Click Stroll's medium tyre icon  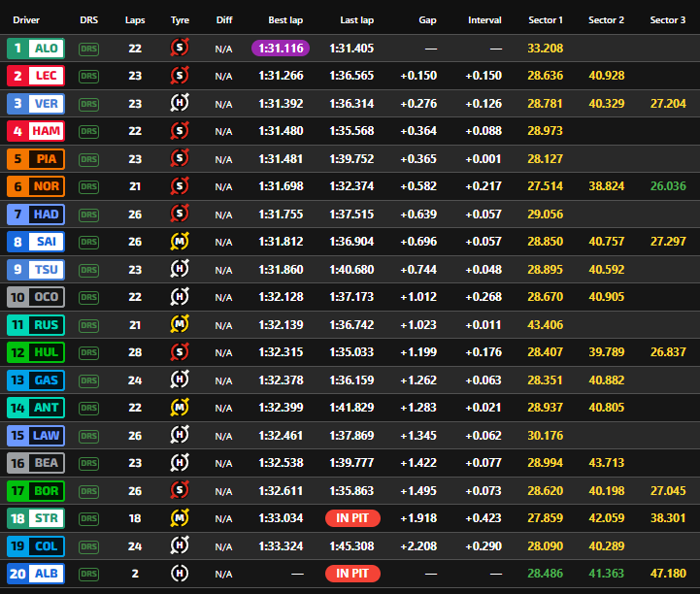(180, 517)
